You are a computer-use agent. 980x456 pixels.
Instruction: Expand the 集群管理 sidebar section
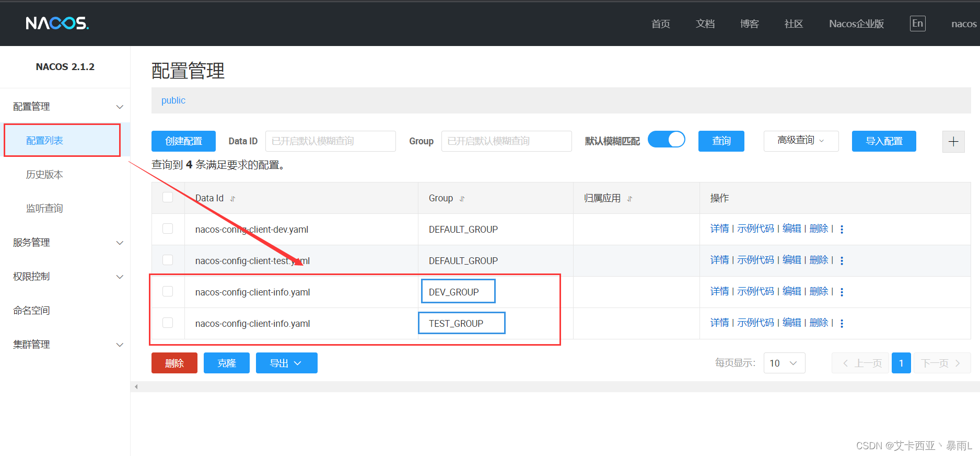point(65,345)
